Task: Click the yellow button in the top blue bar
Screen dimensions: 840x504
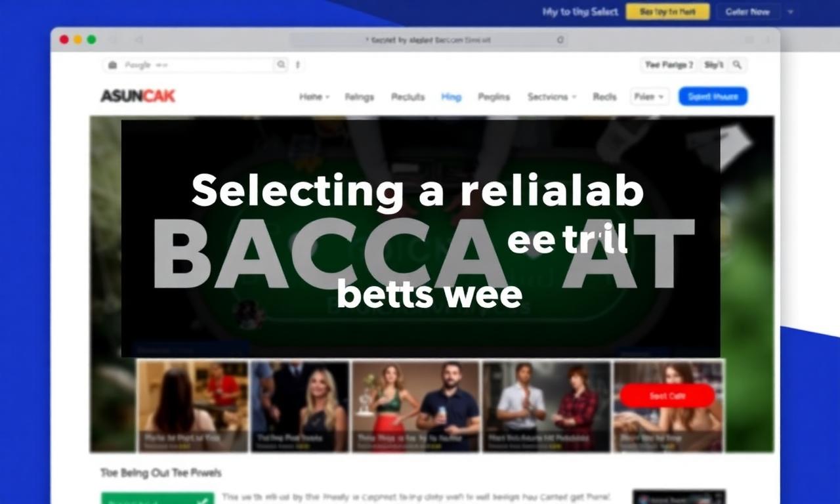Action: coord(667,12)
